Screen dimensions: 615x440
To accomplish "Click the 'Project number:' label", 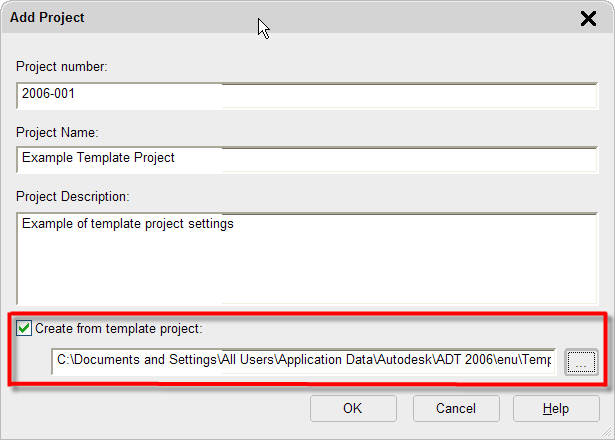I will (61, 67).
